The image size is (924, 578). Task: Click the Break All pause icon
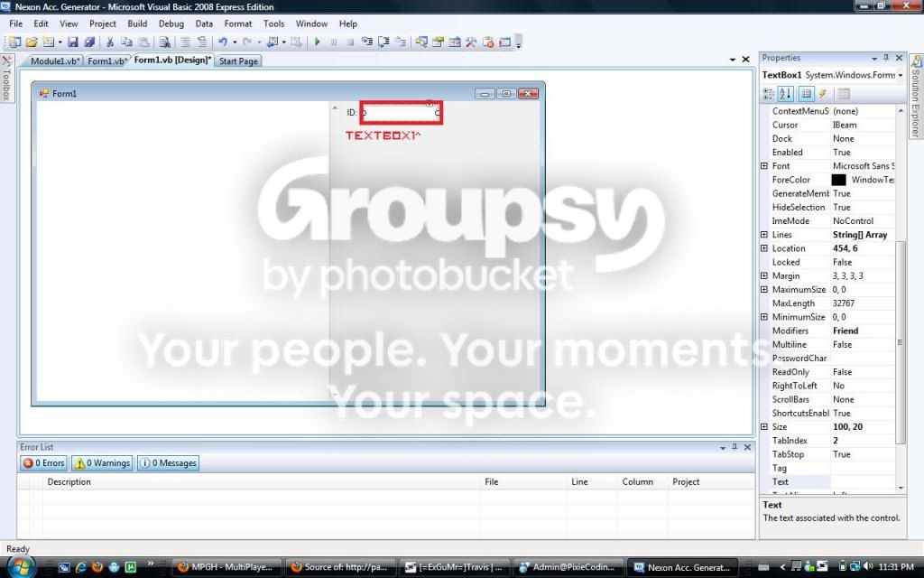pos(334,42)
